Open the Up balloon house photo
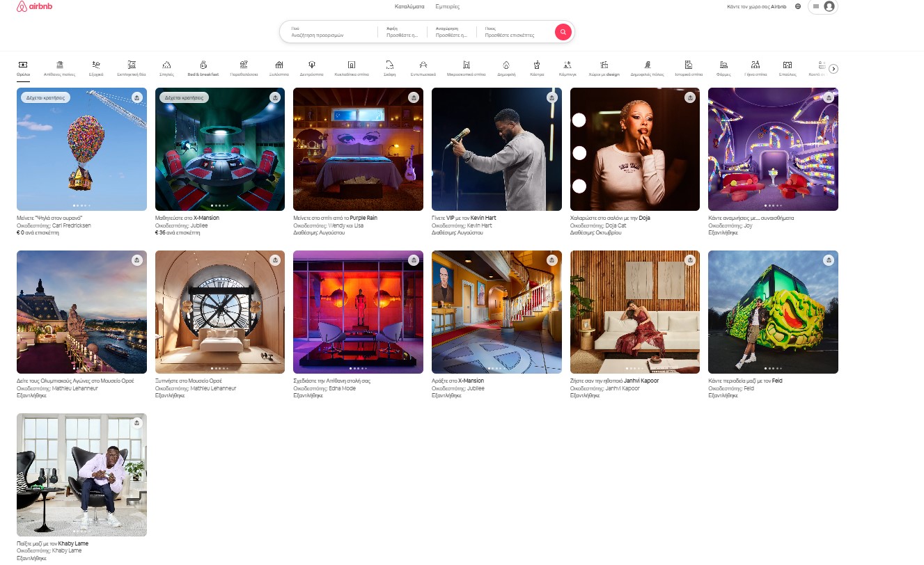 coord(81,149)
